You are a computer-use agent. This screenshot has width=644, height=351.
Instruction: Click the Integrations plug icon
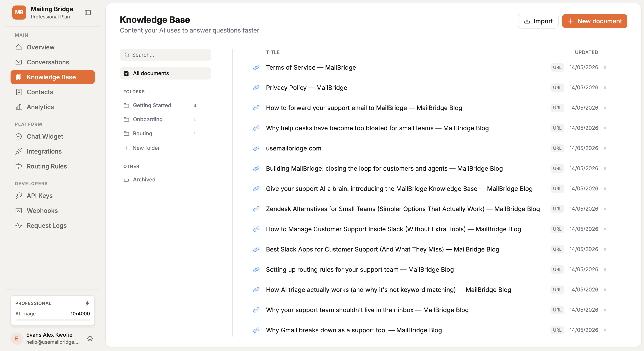click(19, 151)
